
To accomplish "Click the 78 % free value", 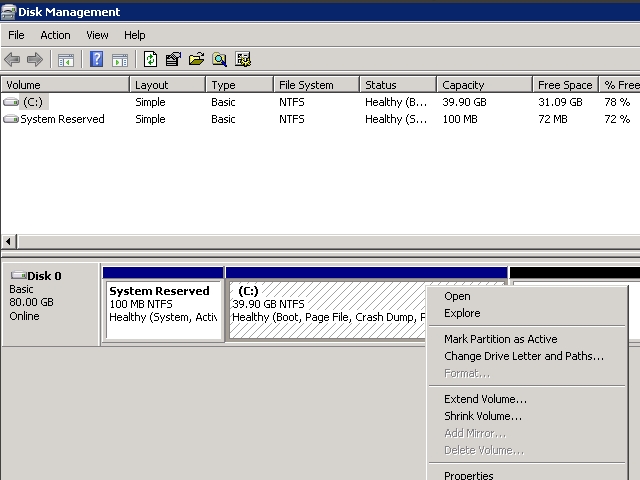I will [x=617, y=102].
